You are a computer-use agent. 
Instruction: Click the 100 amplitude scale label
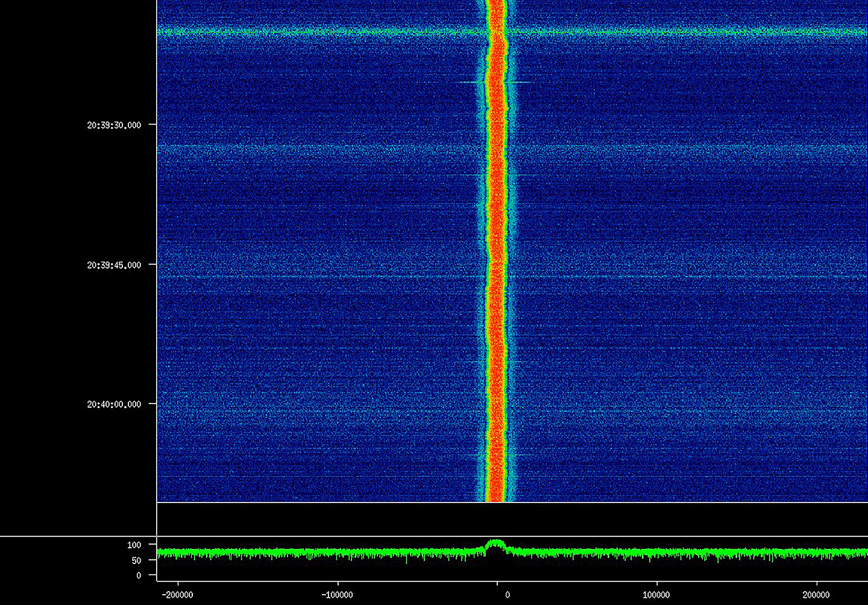tap(134, 545)
